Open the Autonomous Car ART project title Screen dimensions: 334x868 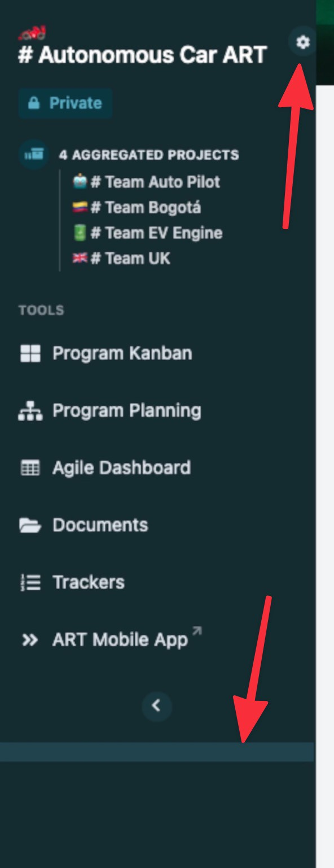[142, 55]
